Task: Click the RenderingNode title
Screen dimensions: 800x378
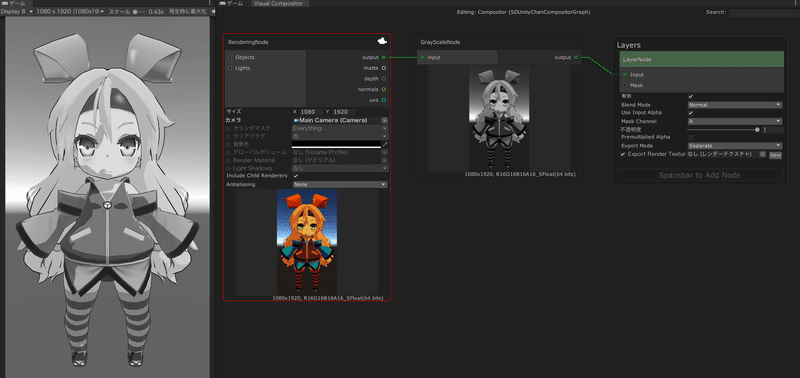Action: pyautogui.click(x=248, y=42)
